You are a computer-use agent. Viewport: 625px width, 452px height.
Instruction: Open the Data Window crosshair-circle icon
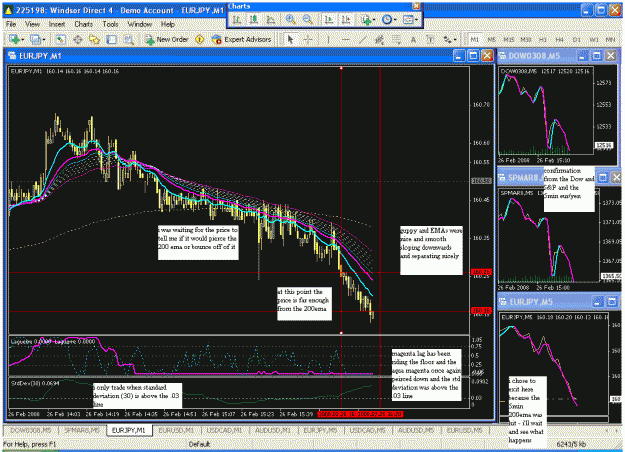(x=78, y=39)
